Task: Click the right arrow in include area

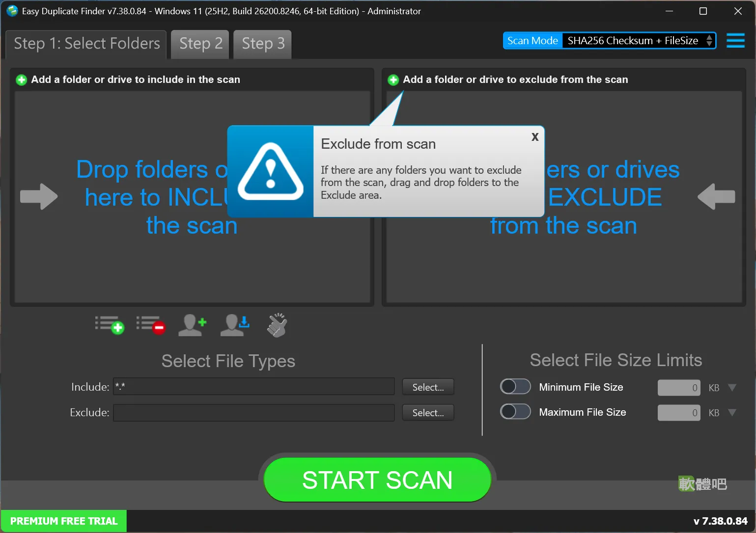Action: (x=39, y=196)
